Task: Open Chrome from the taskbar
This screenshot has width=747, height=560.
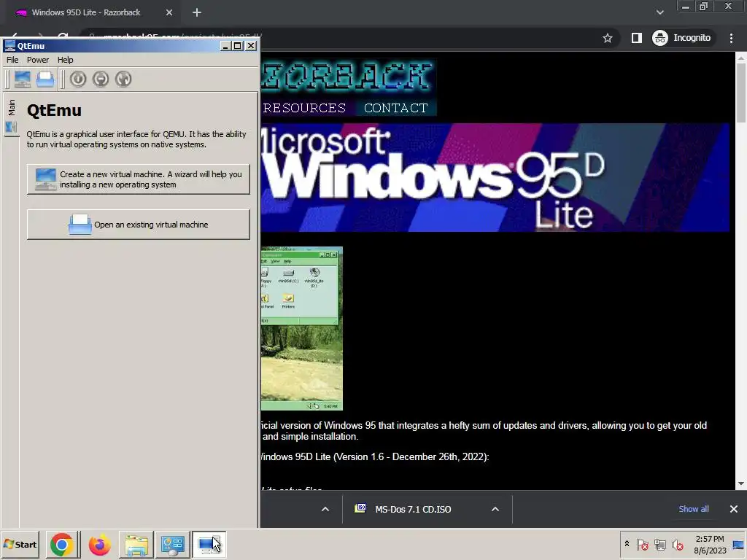Action: pos(62,545)
